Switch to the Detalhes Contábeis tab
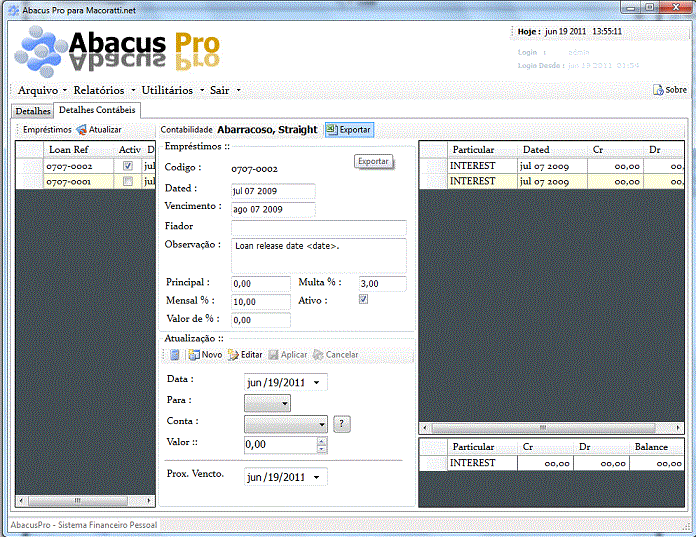The width and height of the screenshot is (696, 537). pos(97,110)
